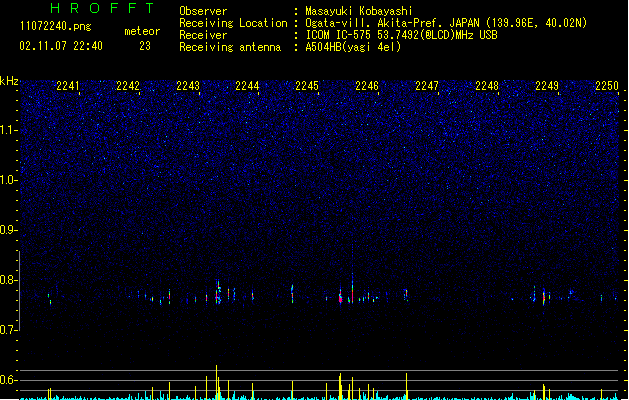Click the observer name Masayuki Kobayashi

(359, 11)
